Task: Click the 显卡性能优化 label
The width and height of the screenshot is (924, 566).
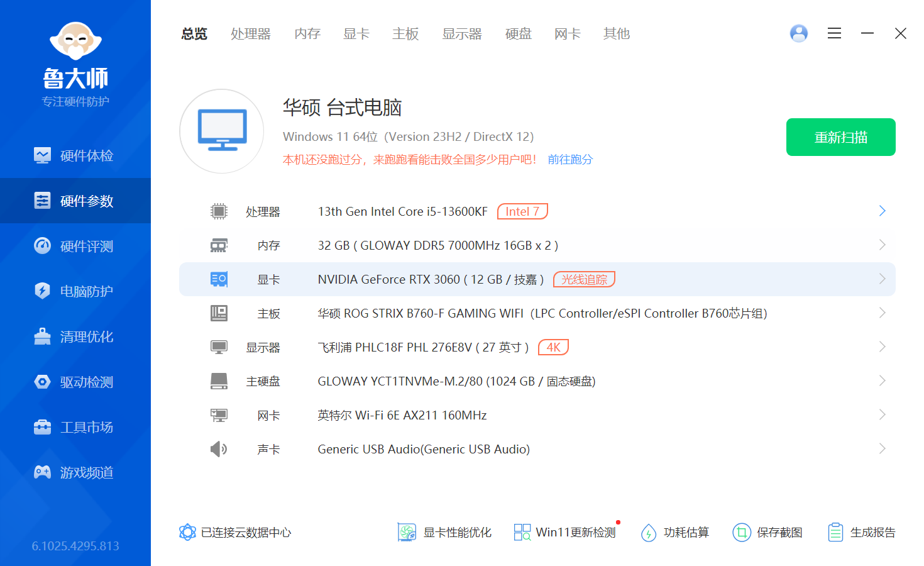Action: coord(458,533)
